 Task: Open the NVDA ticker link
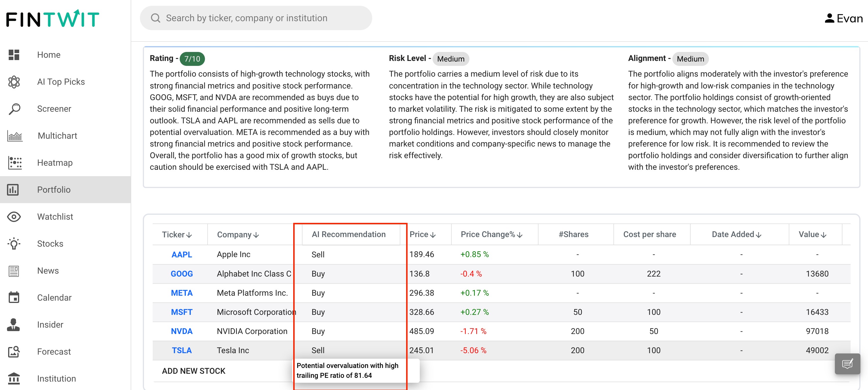182,331
